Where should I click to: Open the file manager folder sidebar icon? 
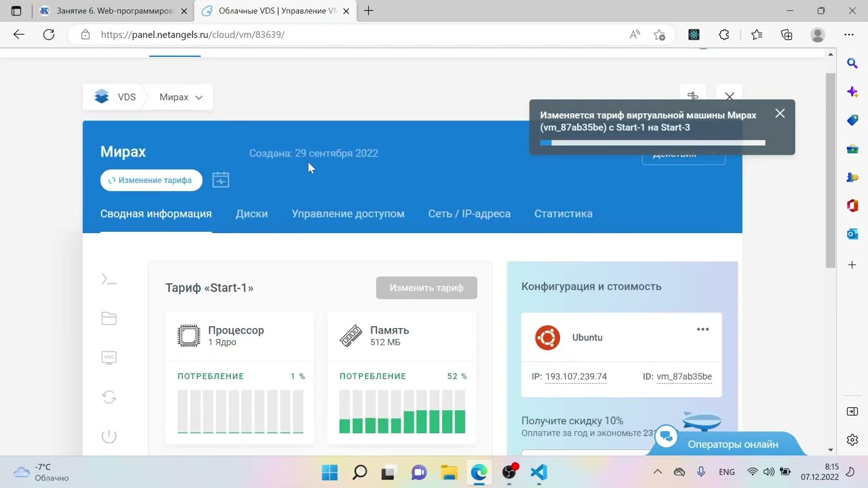click(x=108, y=318)
